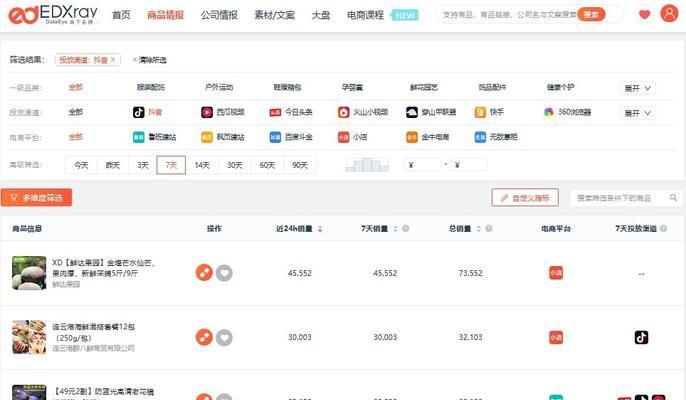Click the maximum price ¥ field

(x=469, y=165)
